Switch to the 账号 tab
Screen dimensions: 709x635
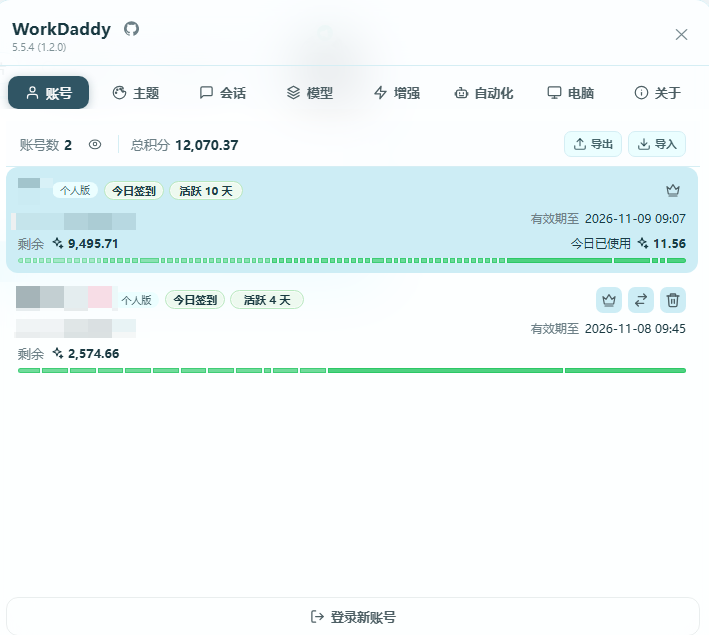point(48,93)
